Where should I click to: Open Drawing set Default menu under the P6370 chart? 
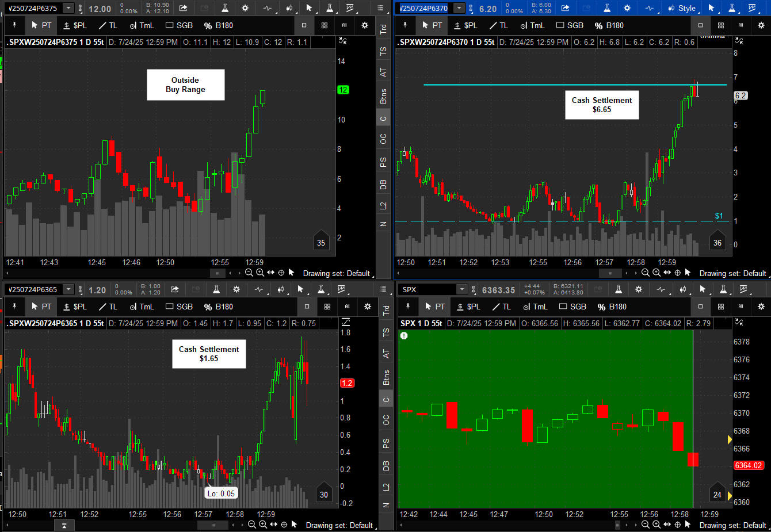[734, 273]
